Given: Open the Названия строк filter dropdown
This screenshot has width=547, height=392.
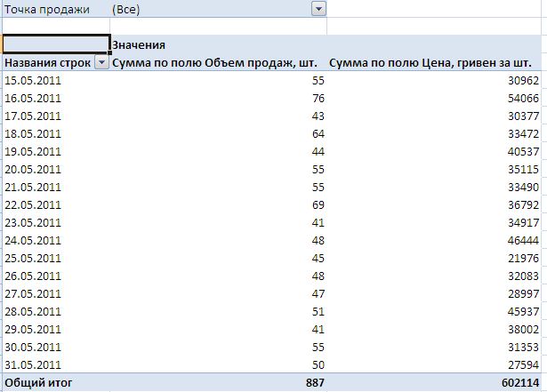Looking at the screenshot, I should 101,63.
